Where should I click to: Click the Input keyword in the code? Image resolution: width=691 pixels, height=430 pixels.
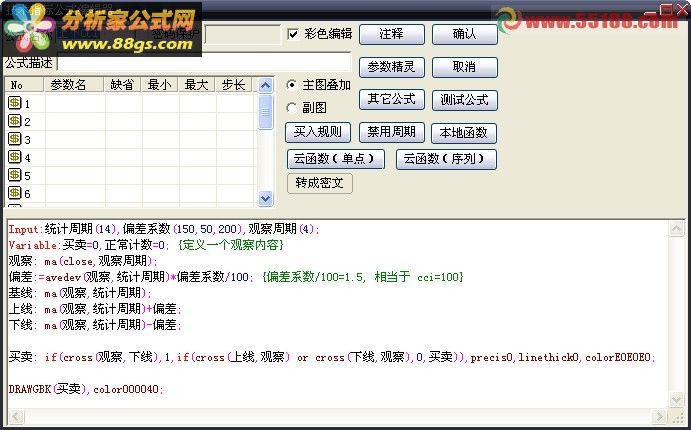(24, 229)
